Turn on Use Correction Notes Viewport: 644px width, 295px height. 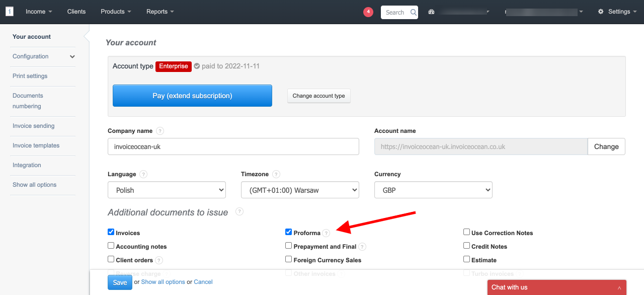tap(467, 232)
